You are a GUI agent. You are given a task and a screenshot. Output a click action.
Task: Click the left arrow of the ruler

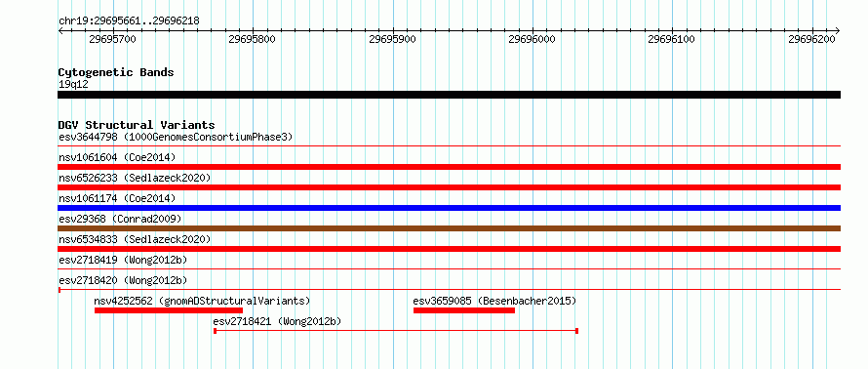(x=60, y=30)
